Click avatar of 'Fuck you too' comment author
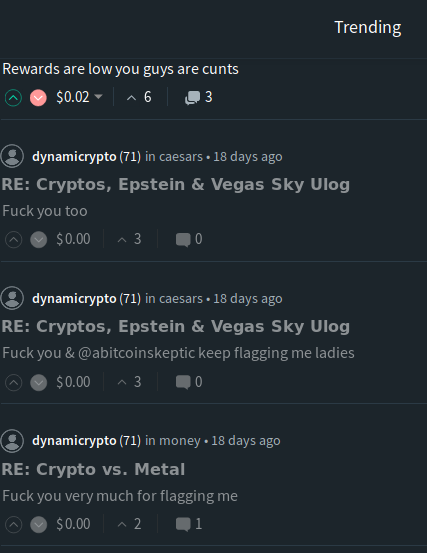This screenshot has height=553, width=427. [12, 156]
